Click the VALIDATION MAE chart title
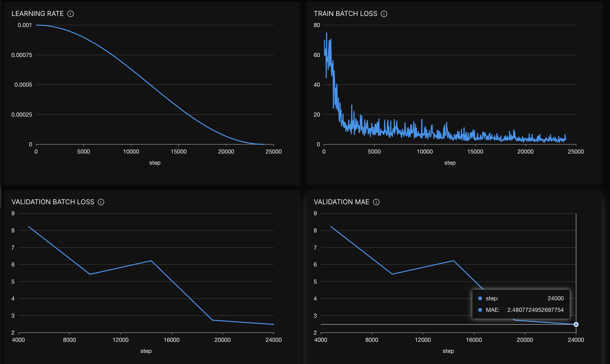Viewport: 610px width, 364px height. [x=341, y=202]
